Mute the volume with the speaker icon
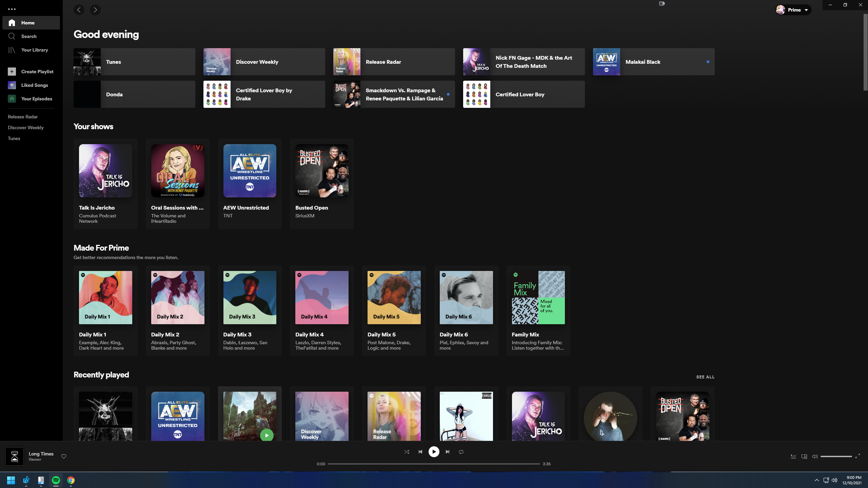This screenshot has height=488, width=868. [x=815, y=456]
